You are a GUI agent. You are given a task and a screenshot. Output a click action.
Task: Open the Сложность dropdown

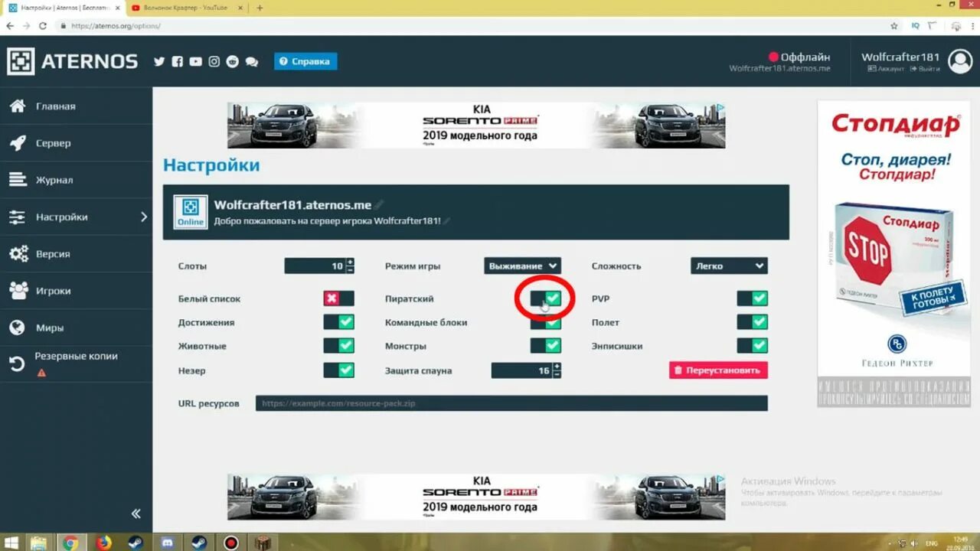729,266
